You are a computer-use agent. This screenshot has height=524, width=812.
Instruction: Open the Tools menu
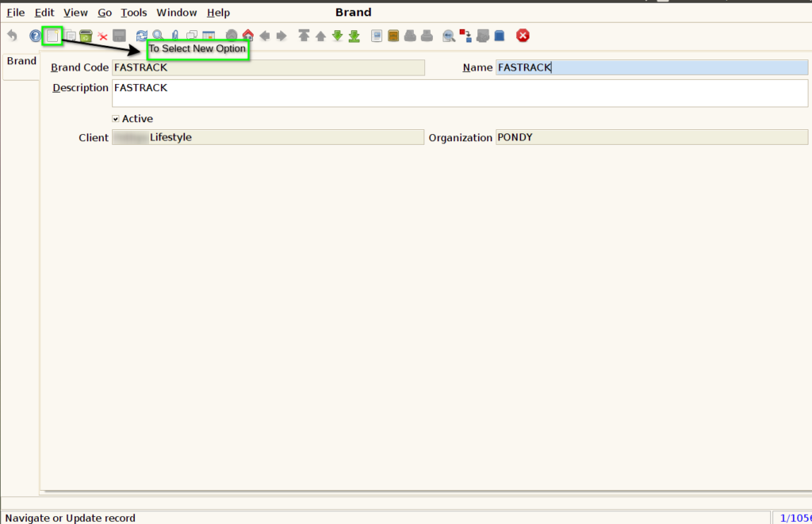pos(133,13)
